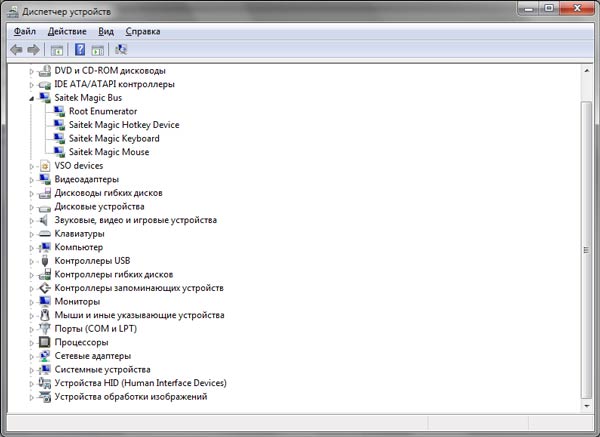The width and height of the screenshot is (600, 437).
Task: Select Контроллеры запоминающих устройств row
Action: 139,288
